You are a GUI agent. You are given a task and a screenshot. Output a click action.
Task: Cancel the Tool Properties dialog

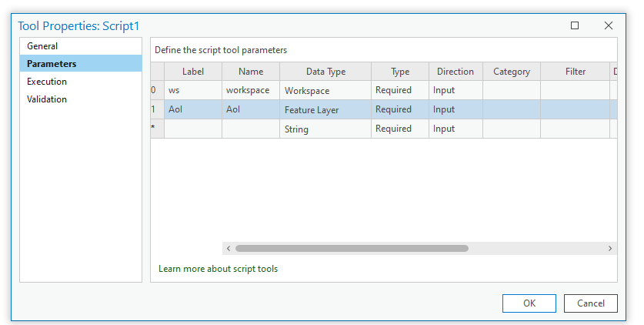(590, 303)
